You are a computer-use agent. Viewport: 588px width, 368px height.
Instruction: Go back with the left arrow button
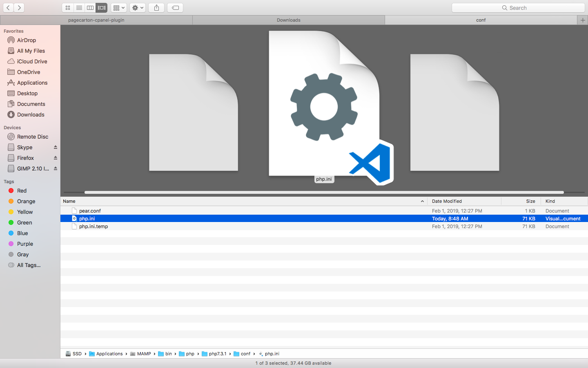tap(8, 8)
